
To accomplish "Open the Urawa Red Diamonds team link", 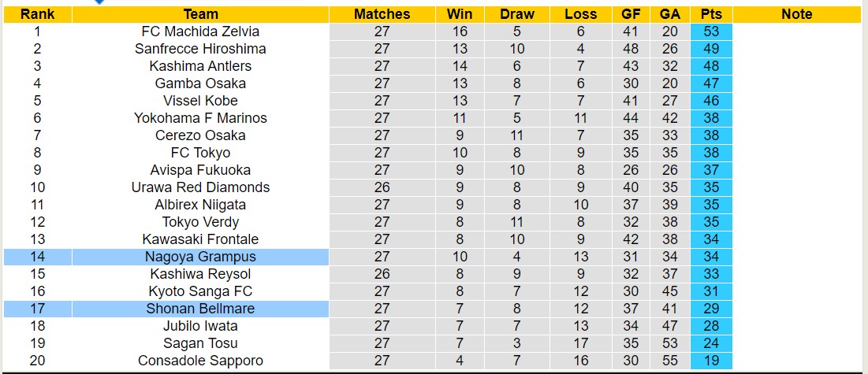I will pyautogui.click(x=200, y=187).
